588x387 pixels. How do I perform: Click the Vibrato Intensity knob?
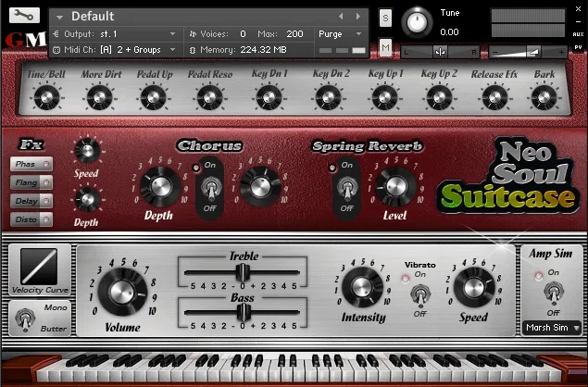[x=363, y=287]
